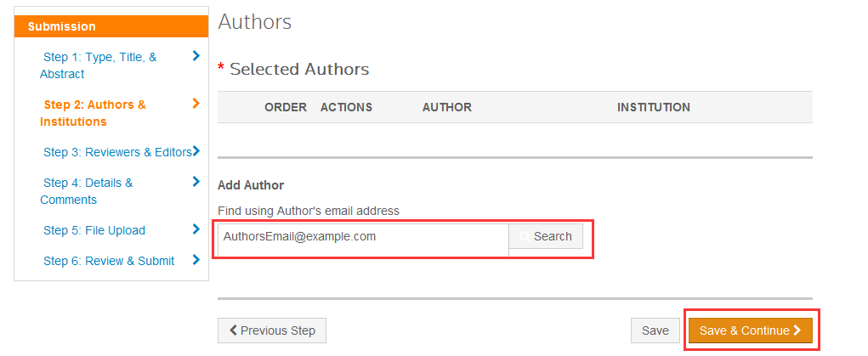Image resolution: width=868 pixels, height=356 pixels.
Task: Jump to Step 6: Review & Submit
Action: point(108,261)
